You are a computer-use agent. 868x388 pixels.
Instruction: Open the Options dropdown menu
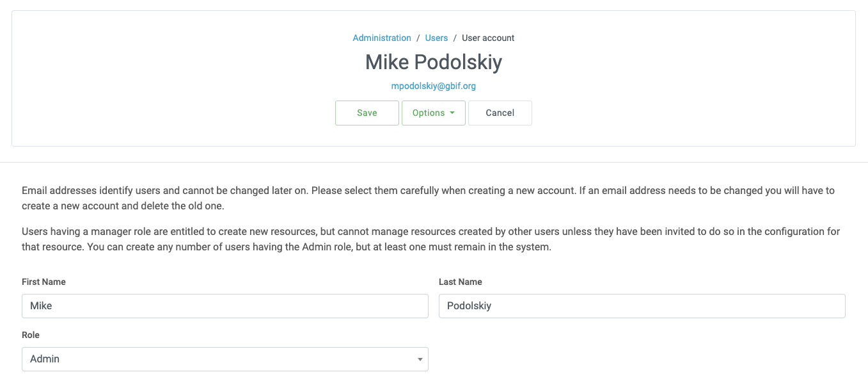(x=429, y=113)
